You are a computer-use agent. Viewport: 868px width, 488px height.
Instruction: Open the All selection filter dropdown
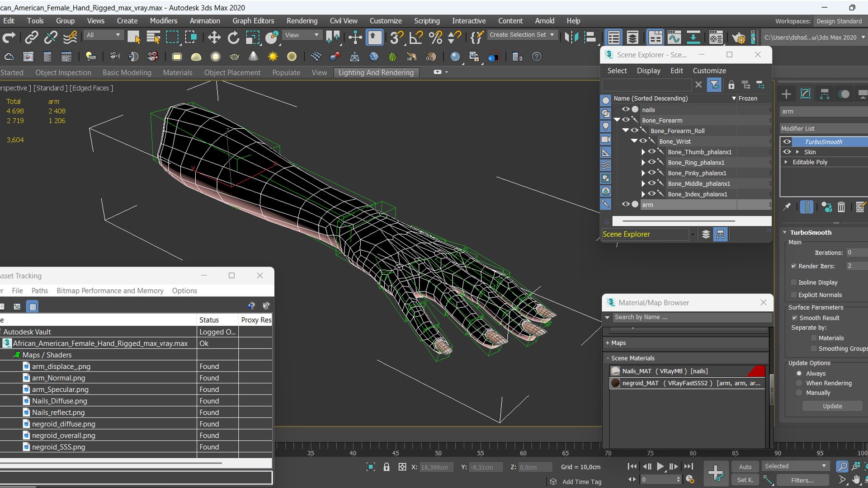(103, 35)
